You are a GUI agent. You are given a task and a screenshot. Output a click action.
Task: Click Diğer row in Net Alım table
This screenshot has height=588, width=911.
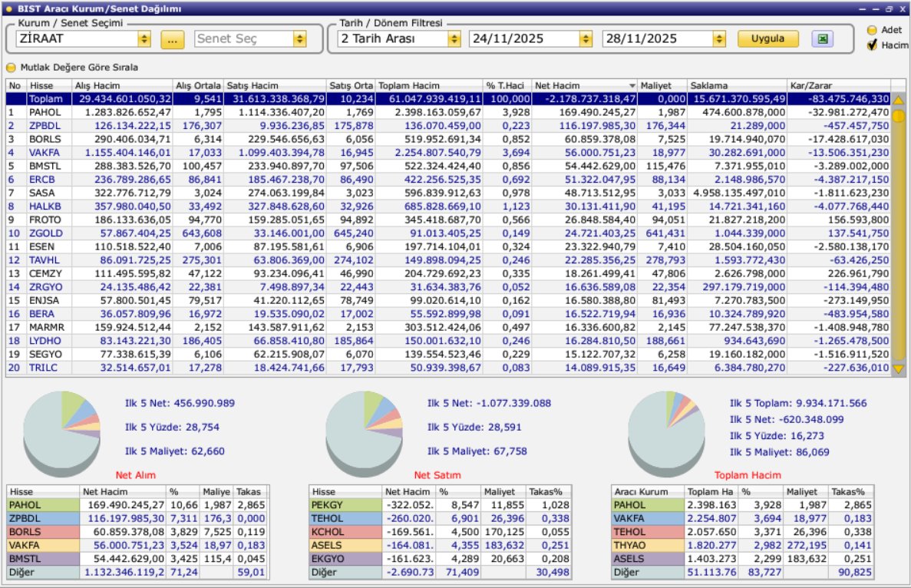[x=137, y=572]
